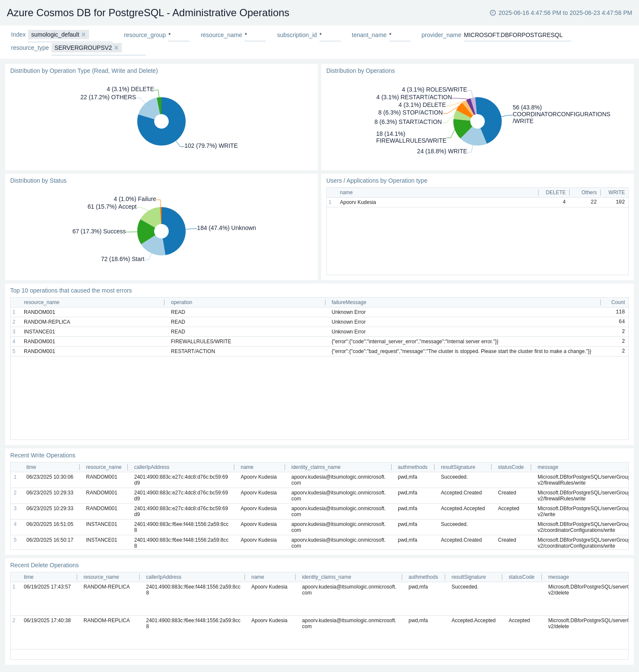Click INSTANCE01 in the errors table
639x672 pixels.
tap(39, 332)
